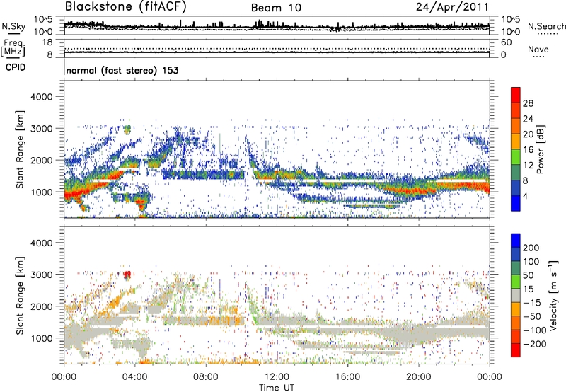Click the velocity colorbar tick label '200'
Viewport: 566px width, 392px height.
click(x=531, y=248)
